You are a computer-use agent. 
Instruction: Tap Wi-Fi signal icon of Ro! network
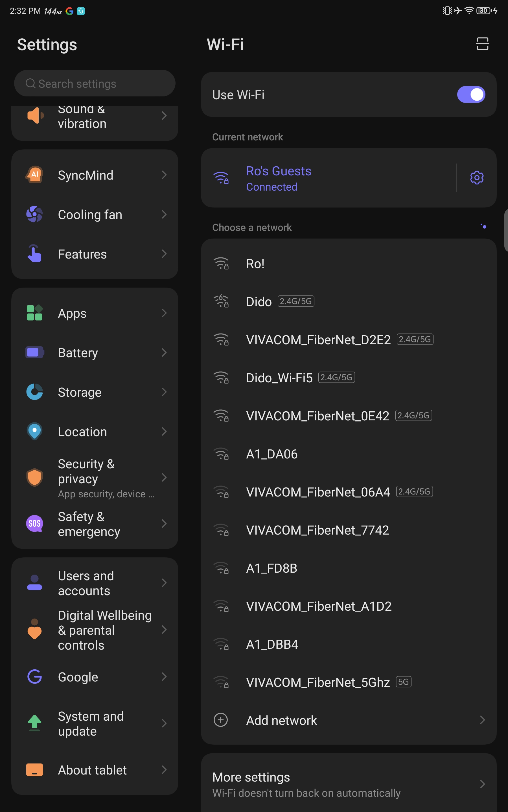(x=221, y=264)
